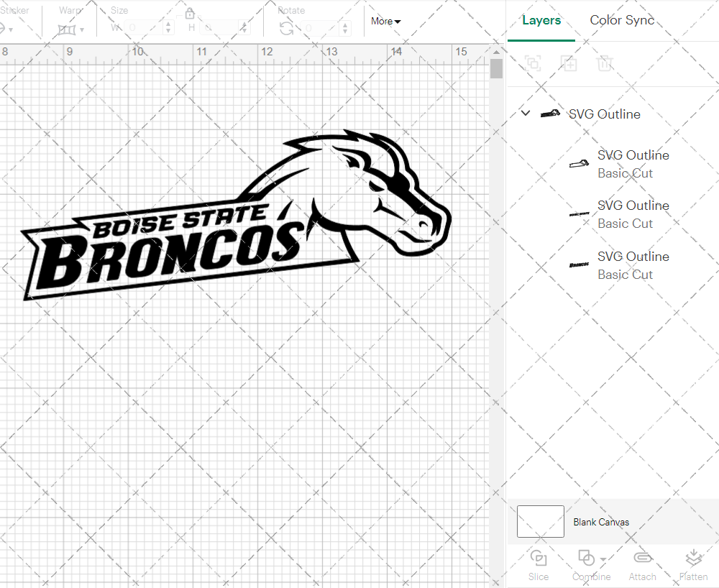This screenshot has height=588, width=719.
Task: Click the Duplicate layer icon
Action: pos(569,63)
